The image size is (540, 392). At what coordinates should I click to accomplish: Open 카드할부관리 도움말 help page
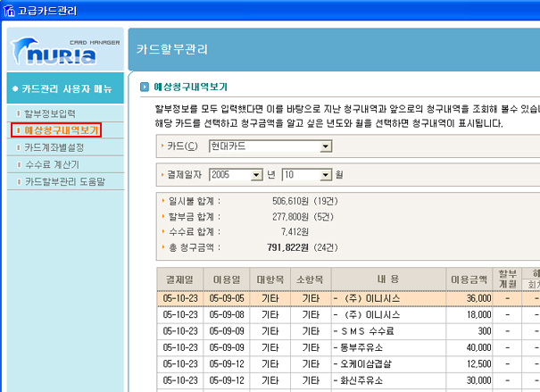pos(64,181)
